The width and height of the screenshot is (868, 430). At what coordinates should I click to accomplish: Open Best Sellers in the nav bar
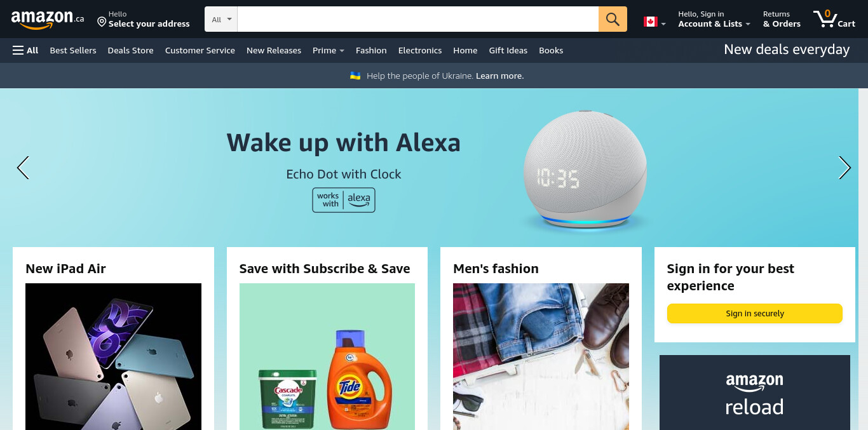pos(73,50)
